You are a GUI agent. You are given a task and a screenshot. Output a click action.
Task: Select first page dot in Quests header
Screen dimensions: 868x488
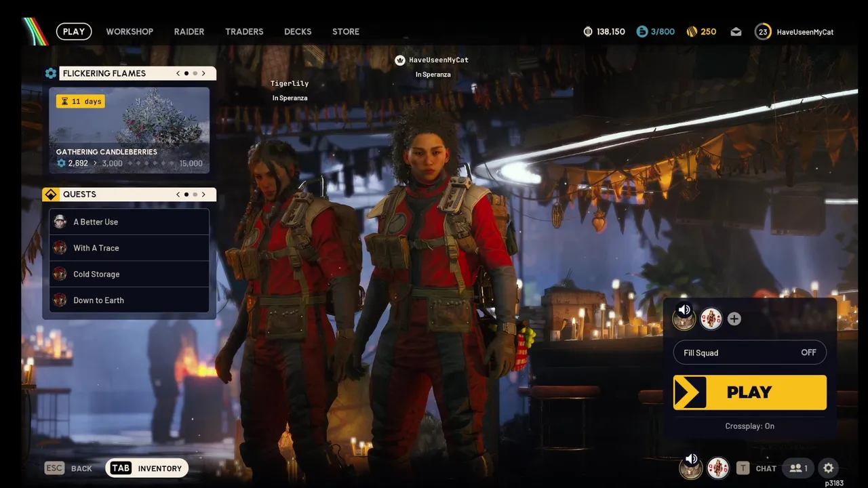tap(186, 195)
